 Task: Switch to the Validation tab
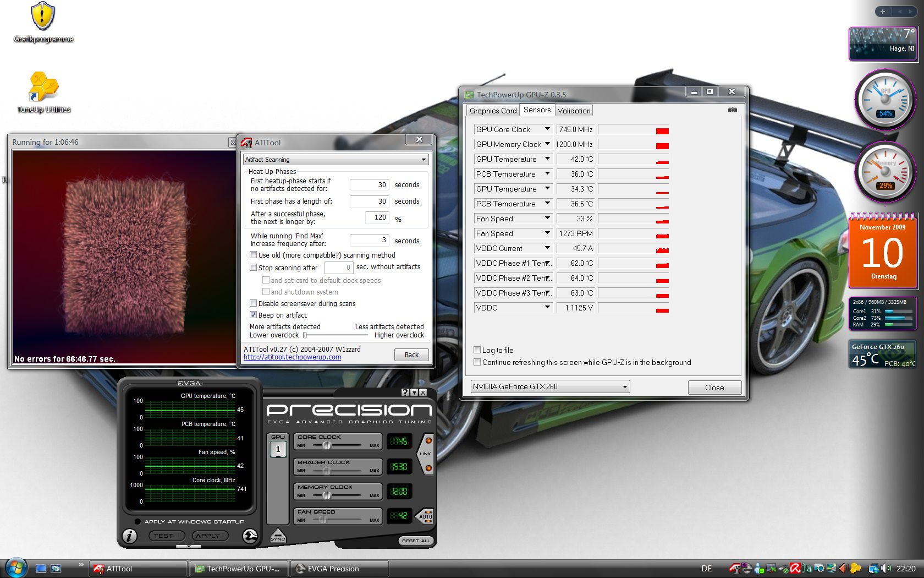(x=574, y=111)
